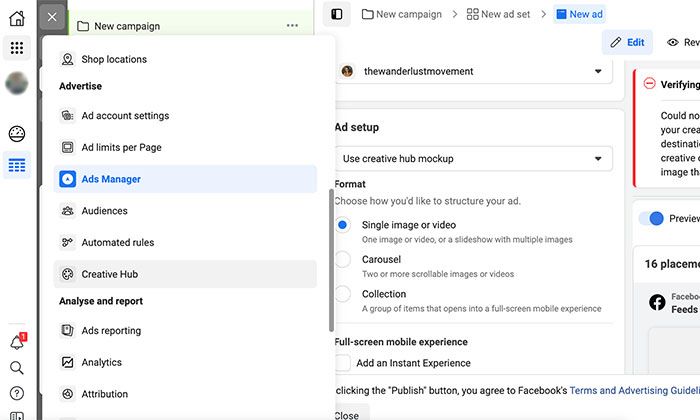Toggle the Preview switch off

[651, 218]
